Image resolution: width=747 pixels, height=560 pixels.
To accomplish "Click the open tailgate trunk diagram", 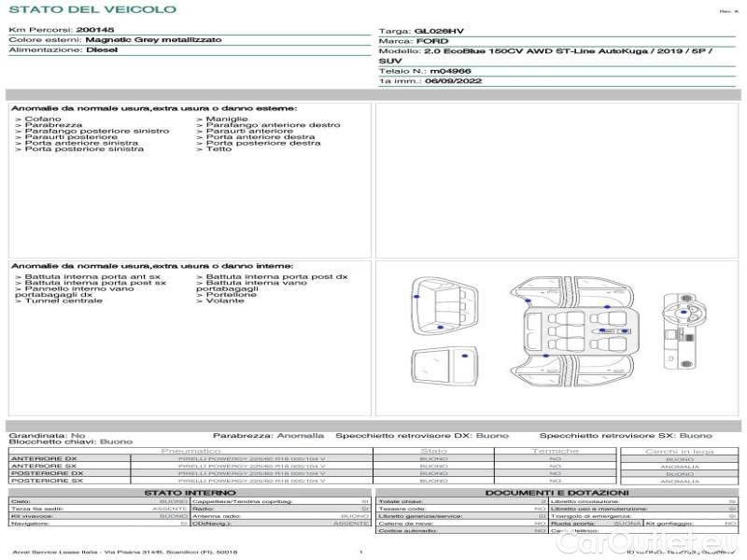I will click(x=445, y=306).
